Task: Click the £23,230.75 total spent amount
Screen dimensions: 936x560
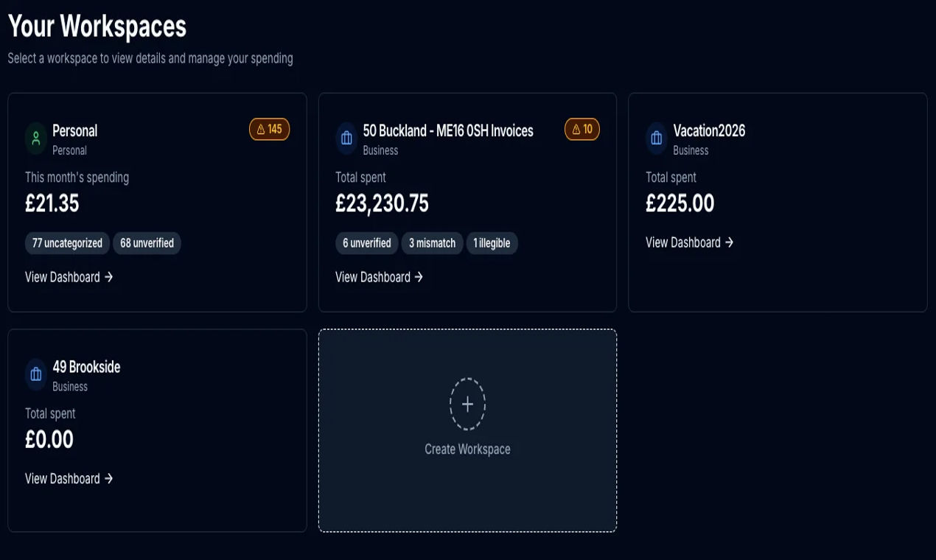Action: click(382, 203)
